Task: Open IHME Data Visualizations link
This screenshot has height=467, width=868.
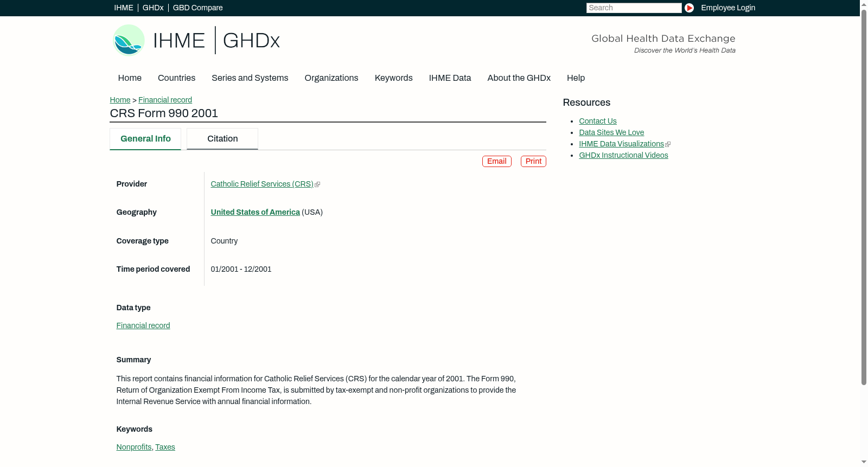Action: click(x=622, y=144)
